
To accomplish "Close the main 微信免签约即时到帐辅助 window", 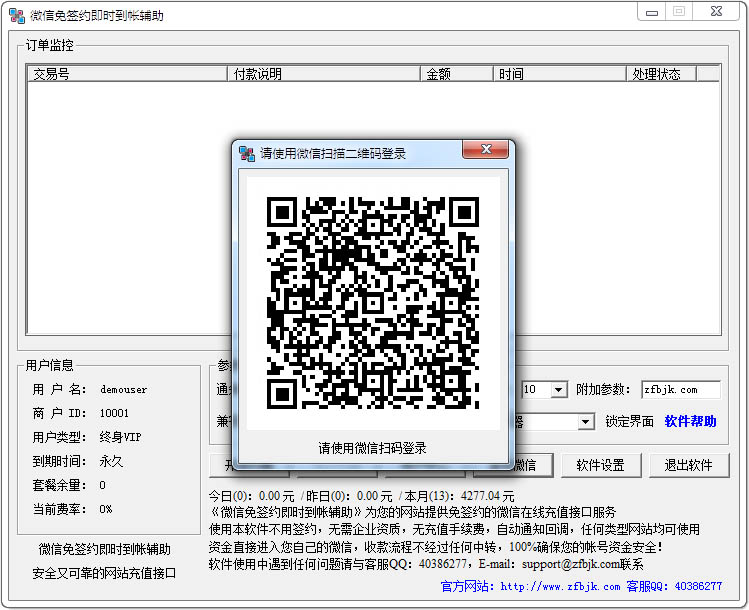I will 716,11.
